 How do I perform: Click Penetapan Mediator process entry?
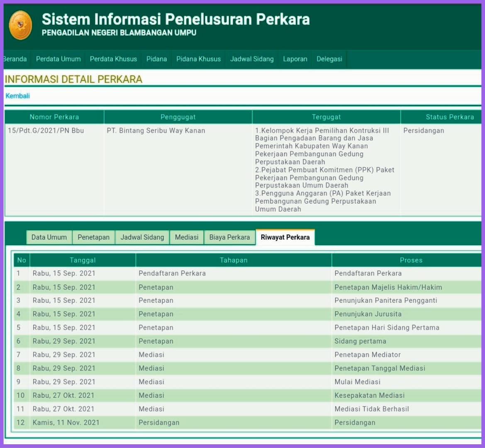point(368,355)
